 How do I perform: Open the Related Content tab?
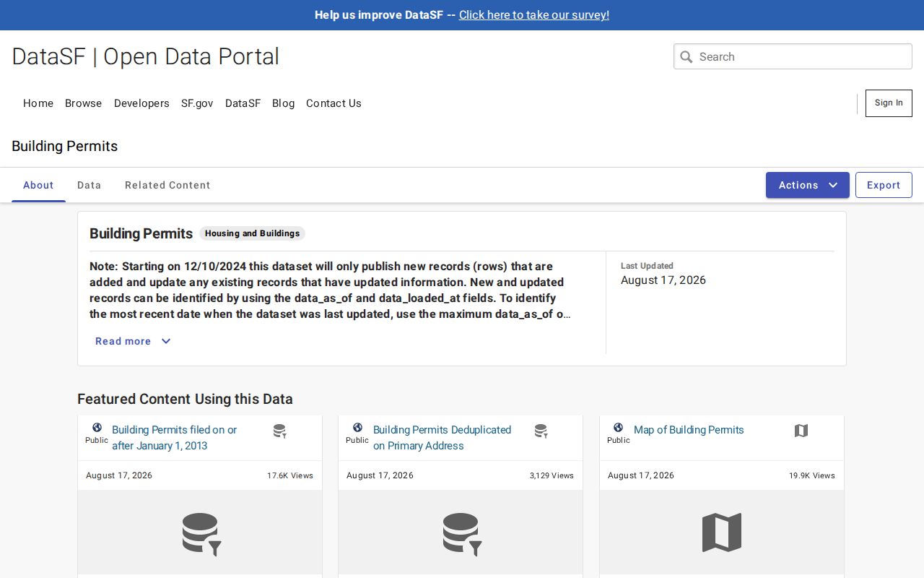point(167,185)
